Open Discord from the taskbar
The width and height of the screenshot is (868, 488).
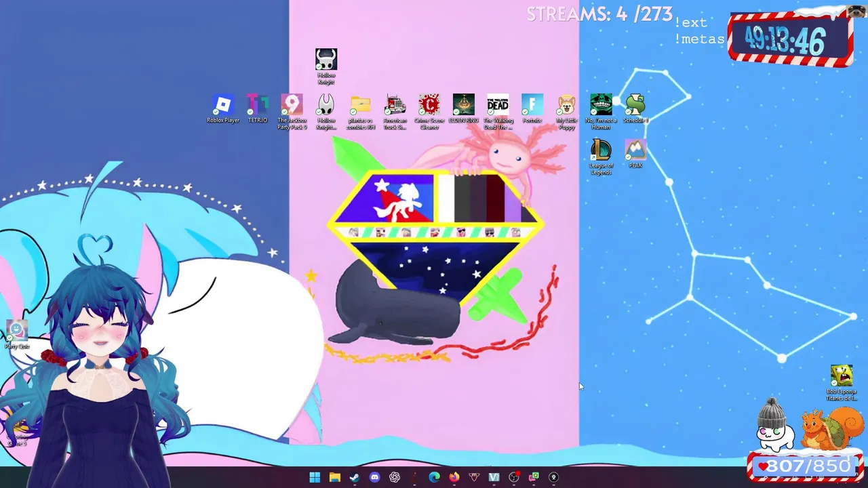[x=374, y=477]
